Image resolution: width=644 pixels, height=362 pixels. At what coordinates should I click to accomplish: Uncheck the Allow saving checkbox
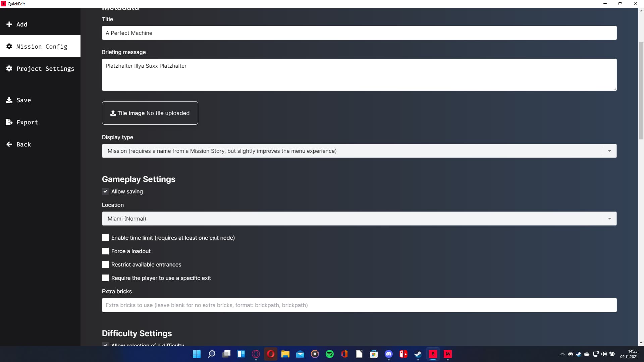(x=105, y=191)
